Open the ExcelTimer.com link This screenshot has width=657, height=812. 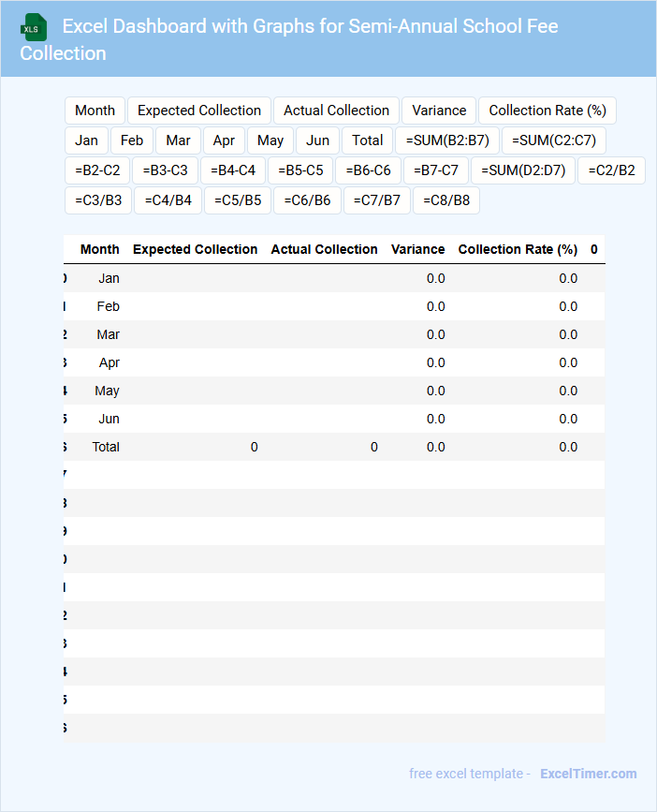[588, 774]
